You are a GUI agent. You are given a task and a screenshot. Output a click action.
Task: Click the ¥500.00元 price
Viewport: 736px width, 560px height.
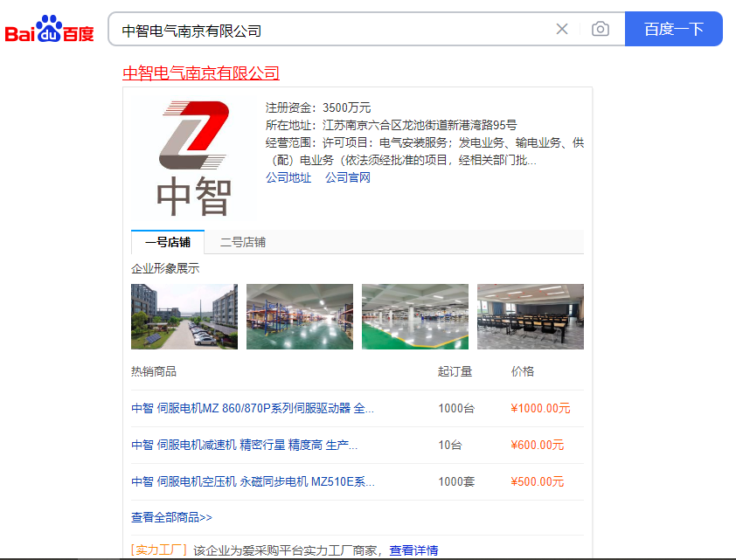(537, 481)
